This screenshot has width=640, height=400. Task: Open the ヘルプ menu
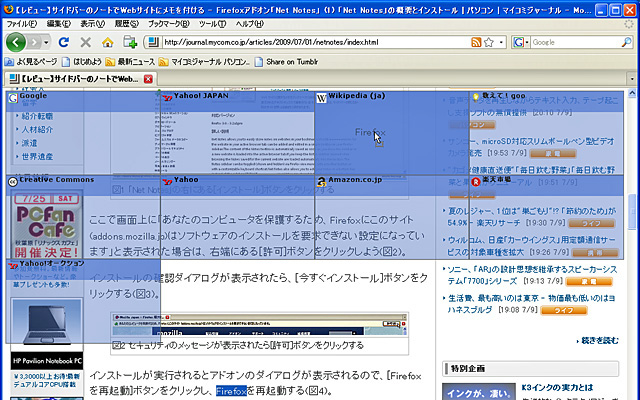tap(249, 24)
